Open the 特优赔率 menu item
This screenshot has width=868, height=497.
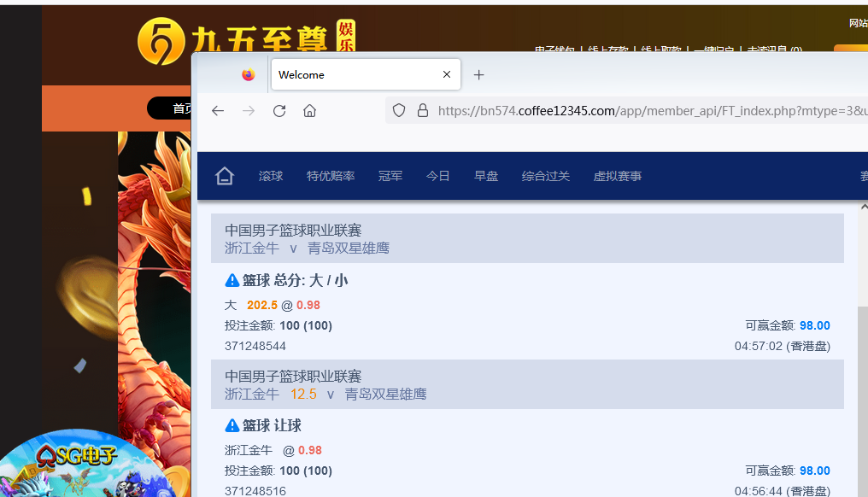(x=331, y=176)
